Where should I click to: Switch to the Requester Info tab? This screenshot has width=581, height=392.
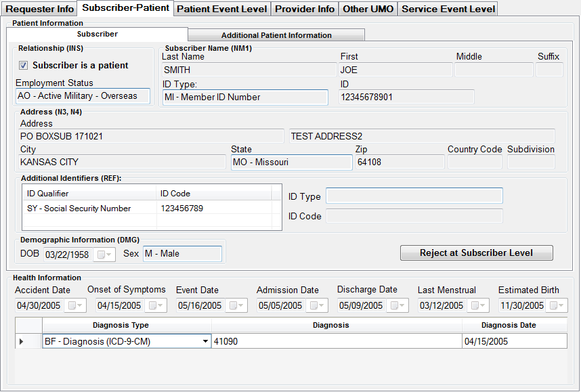[39, 9]
